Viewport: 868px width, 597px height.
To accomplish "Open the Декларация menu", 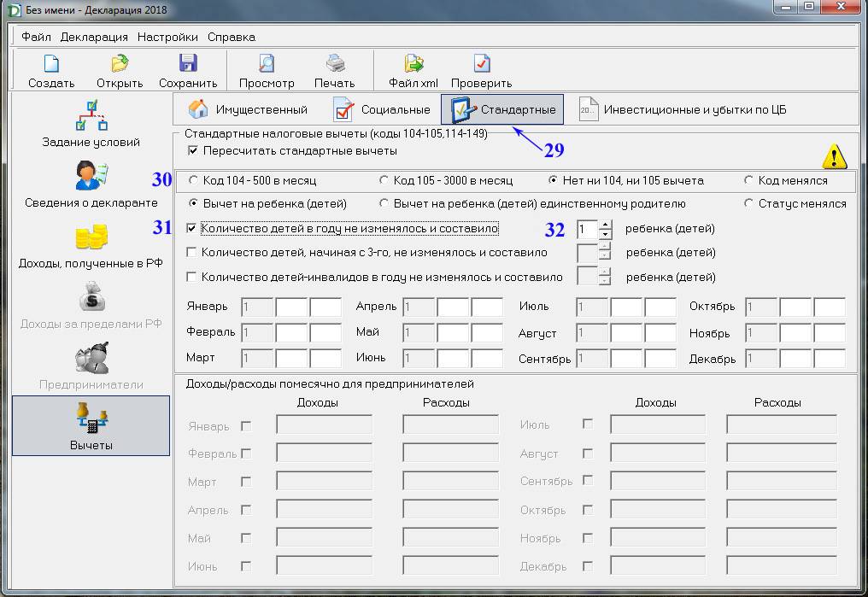I will click(94, 37).
